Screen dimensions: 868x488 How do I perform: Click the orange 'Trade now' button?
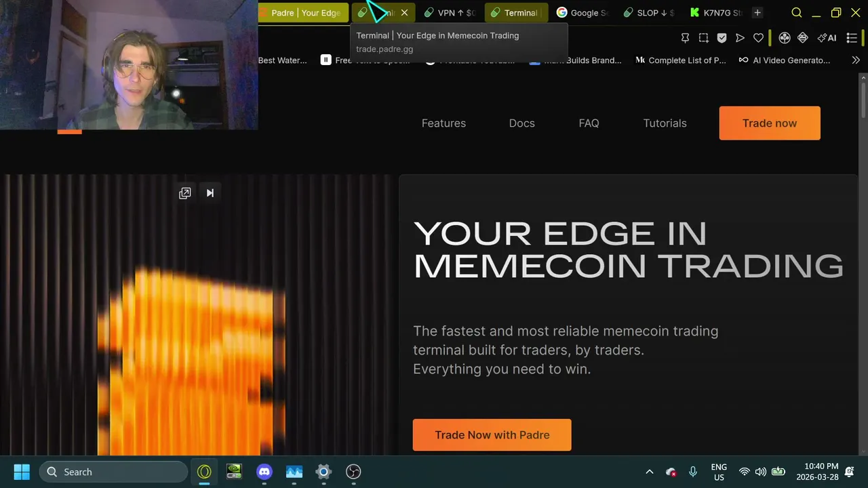coord(770,123)
